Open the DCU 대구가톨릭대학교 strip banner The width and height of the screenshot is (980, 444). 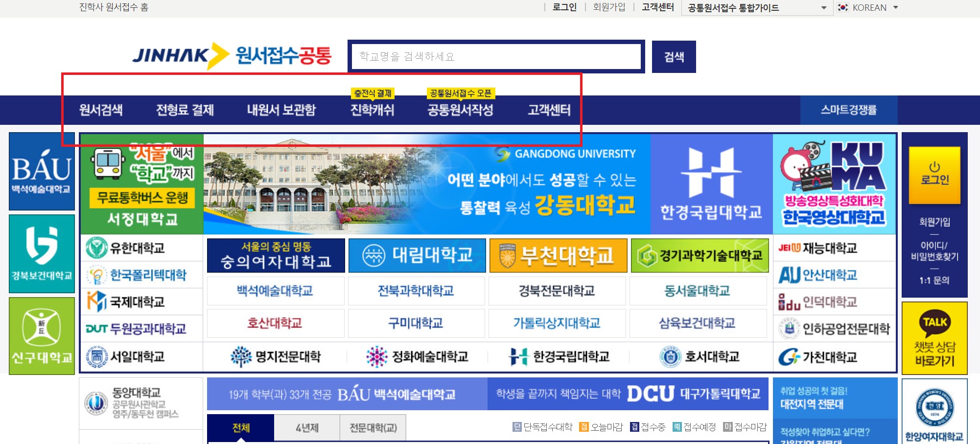coord(628,394)
